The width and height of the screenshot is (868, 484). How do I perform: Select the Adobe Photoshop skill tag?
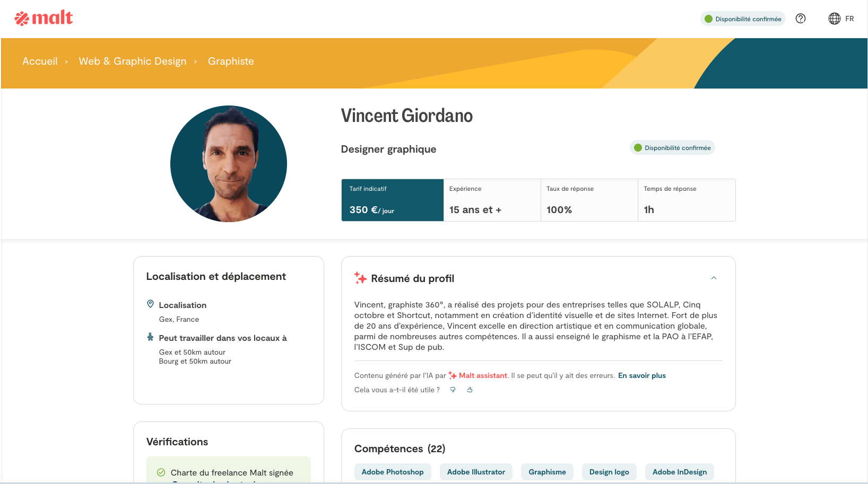click(393, 472)
